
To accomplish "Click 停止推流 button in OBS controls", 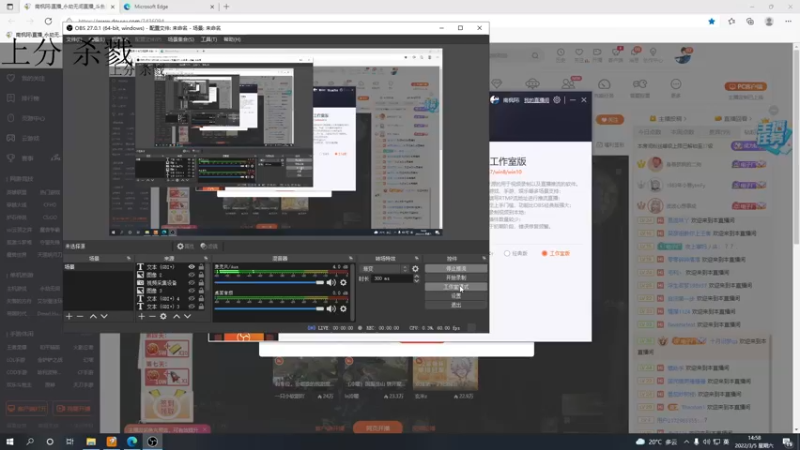I will (x=456, y=268).
